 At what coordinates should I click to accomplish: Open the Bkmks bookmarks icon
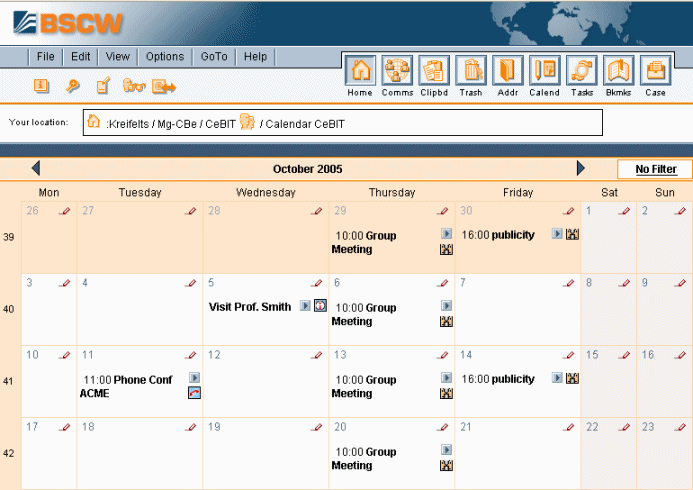(619, 71)
